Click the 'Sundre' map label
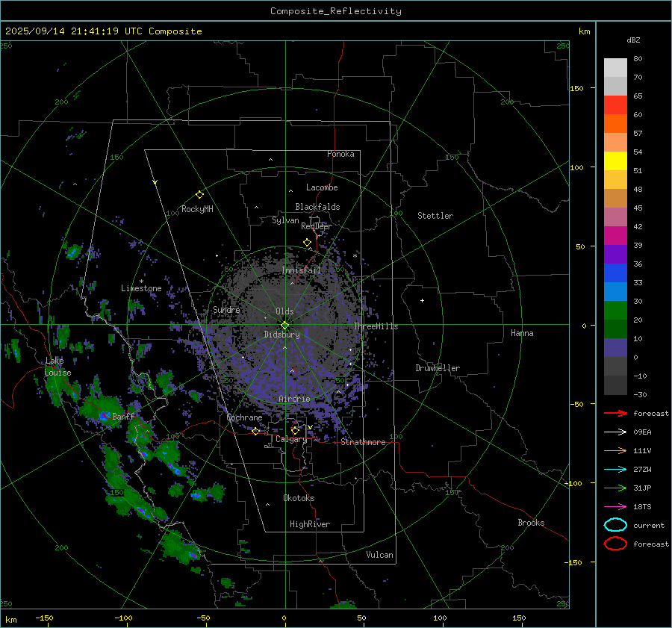Viewport: 672px width, 628px height. 226,309
